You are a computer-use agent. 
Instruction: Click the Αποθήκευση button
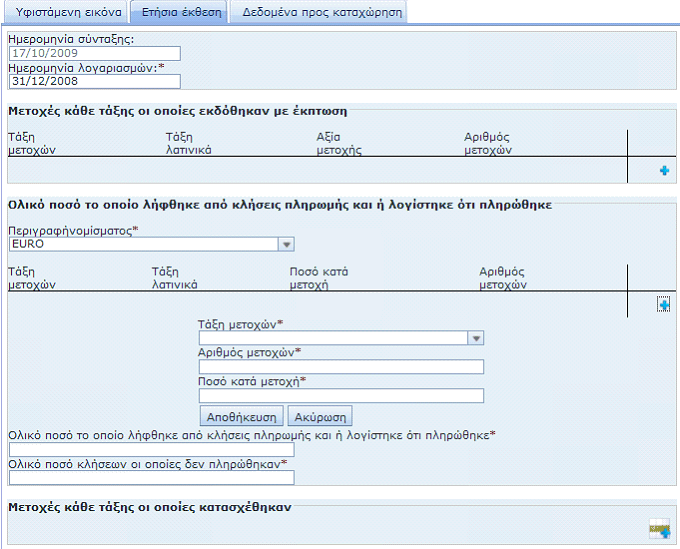pyautogui.click(x=242, y=417)
